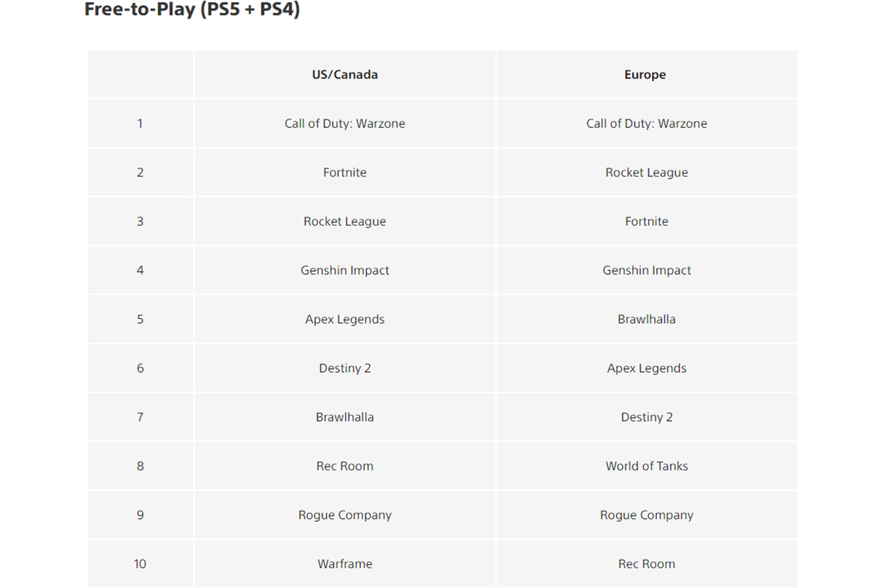Viewport: 882px width, 588px height.
Task: Click Destiny 2 in the US/Canada column
Action: (x=345, y=368)
